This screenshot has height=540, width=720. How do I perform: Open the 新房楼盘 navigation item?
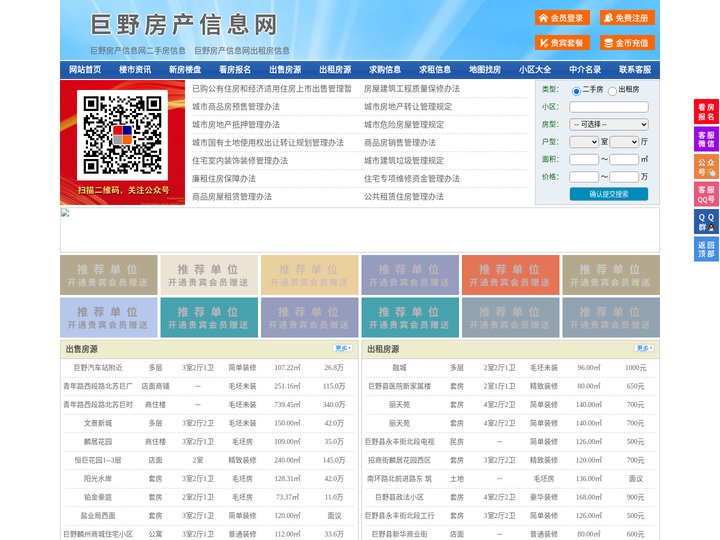point(185,70)
